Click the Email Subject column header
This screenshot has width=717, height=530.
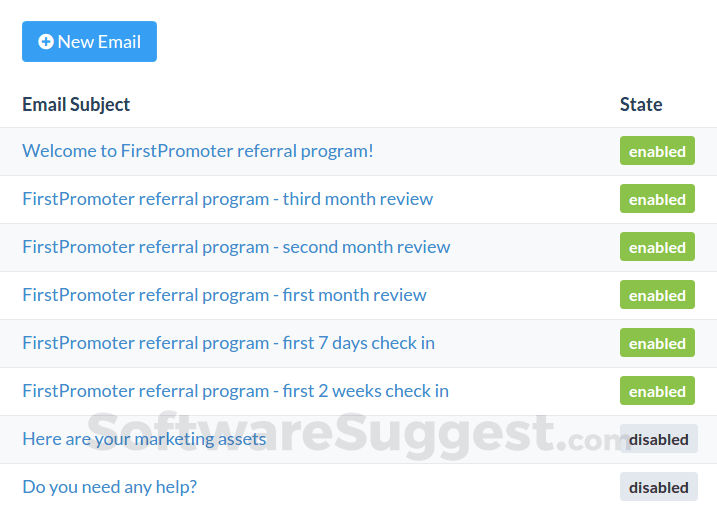[76, 104]
